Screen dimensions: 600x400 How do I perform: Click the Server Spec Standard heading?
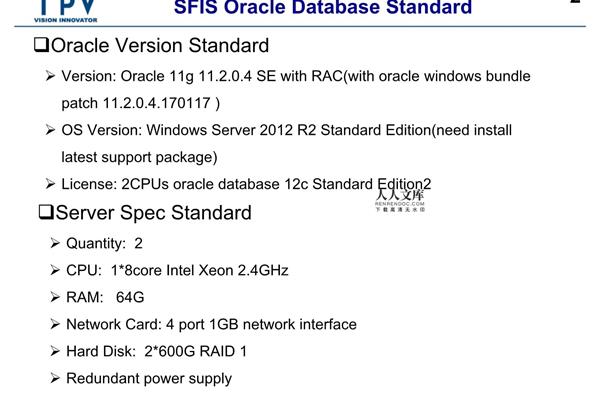click(153, 212)
